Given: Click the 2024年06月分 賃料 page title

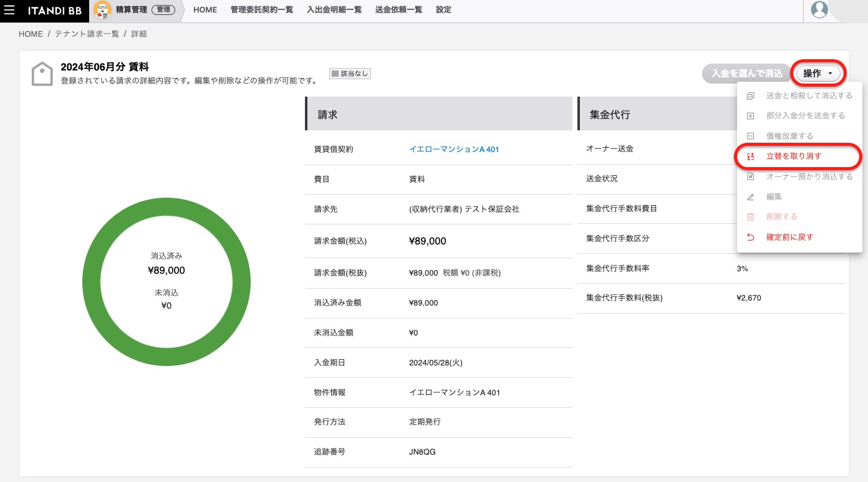Looking at the screenshot, I should 105,67.
